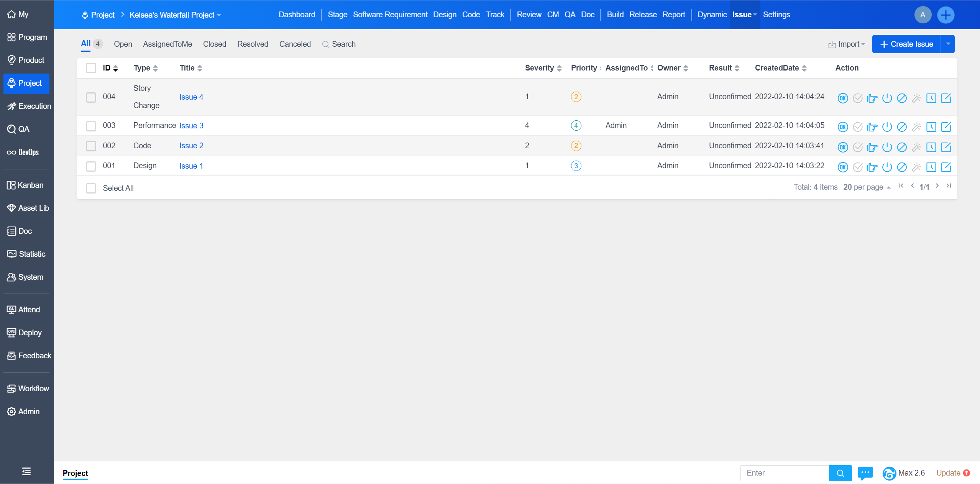This screenshot has height=484, width=980.
Task: Switch to the AssignedToMe tab
Action: click(x=167, y=44)
